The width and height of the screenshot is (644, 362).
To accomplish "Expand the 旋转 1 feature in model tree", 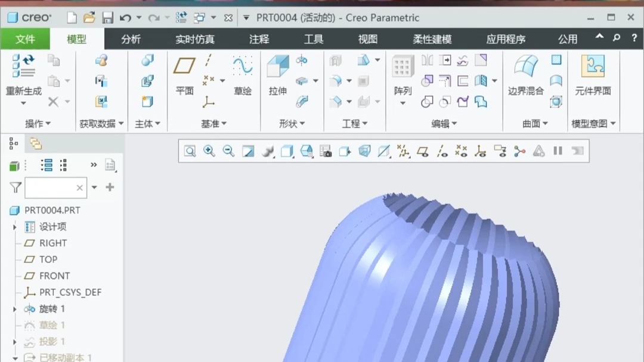I will (14, 308).
